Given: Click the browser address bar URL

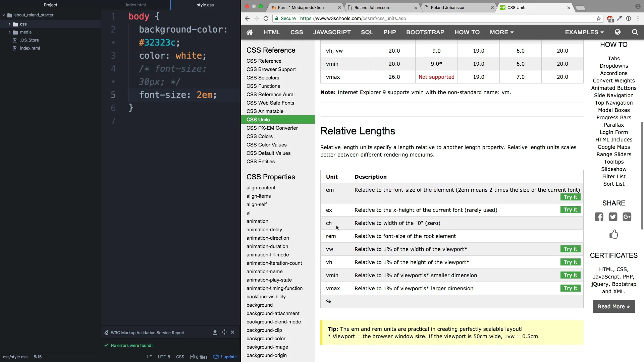Looking at the screenshot, I should (353, 18).
